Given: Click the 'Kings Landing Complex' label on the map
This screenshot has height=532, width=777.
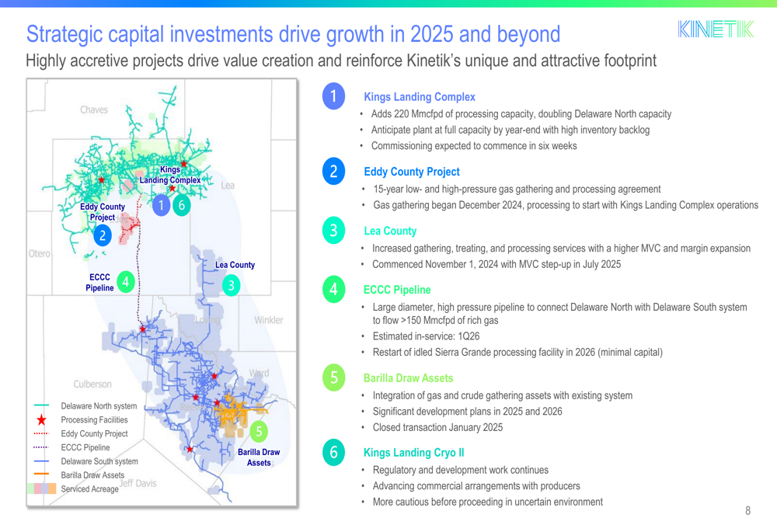Looking at the screenshot, I should [170, 175].
